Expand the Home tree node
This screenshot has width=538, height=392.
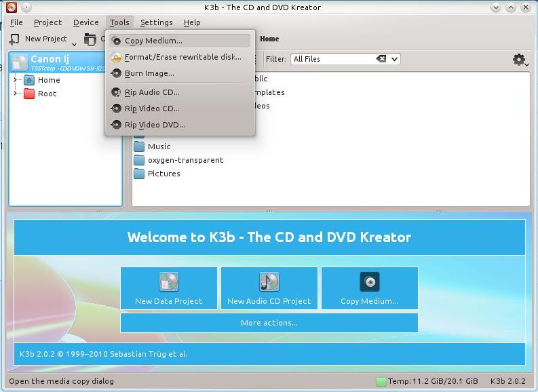(15, 80)
